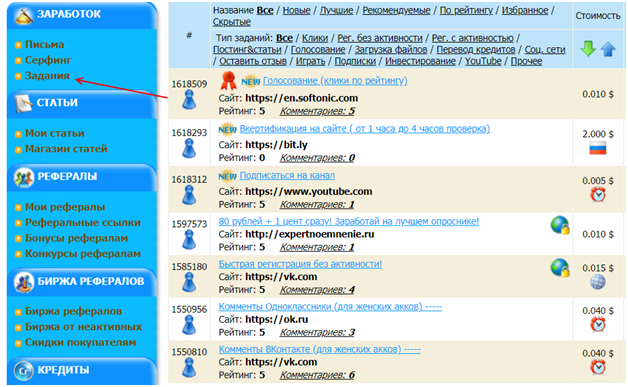Click the NEW badge on the youtube task
Screen dimensions: 628x387
coord(227,176)
